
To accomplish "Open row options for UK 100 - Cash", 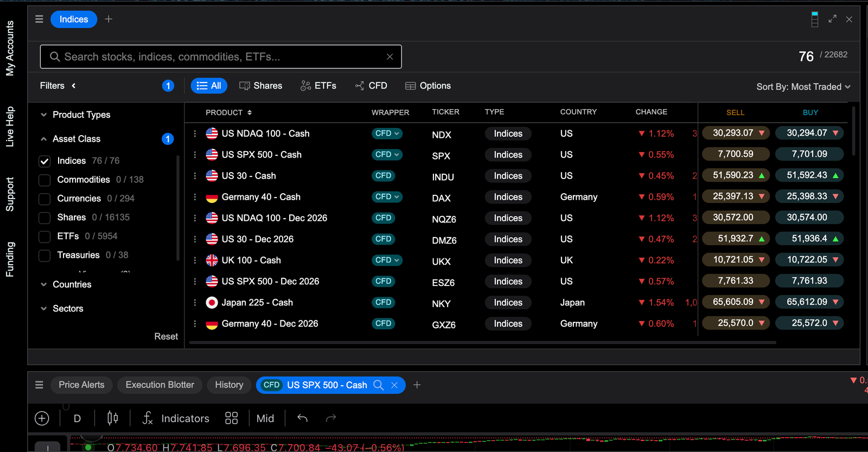I will point(195,260).
